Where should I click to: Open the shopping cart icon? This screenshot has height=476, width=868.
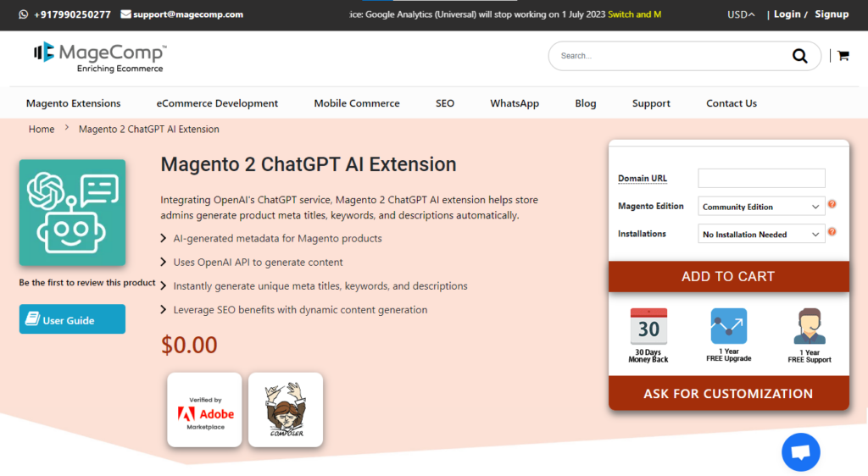(x=843, y=56)
